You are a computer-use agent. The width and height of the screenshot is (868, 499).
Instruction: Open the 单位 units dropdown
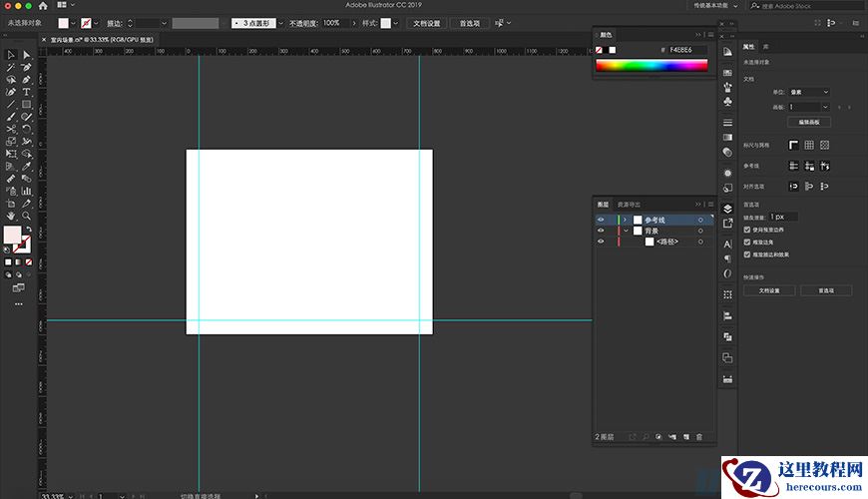coord(808,92)
